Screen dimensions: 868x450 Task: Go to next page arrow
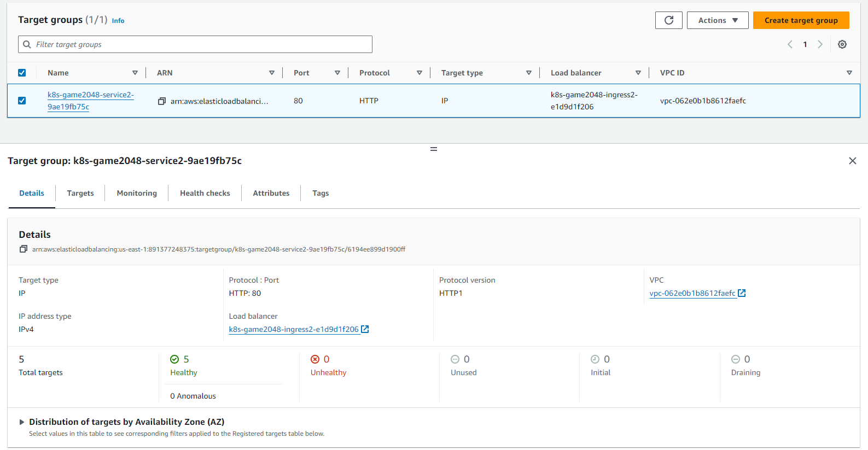click(x=820, y=44)
